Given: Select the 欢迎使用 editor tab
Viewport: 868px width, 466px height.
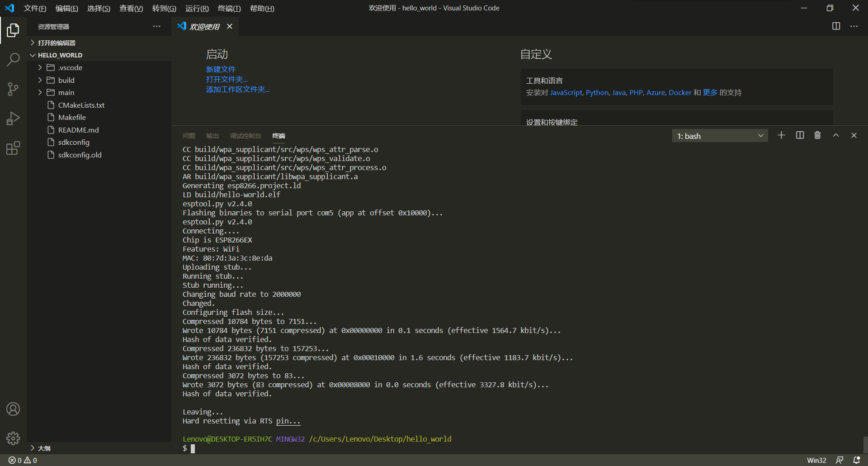Looking at the screenshot, I should (205, 27).
